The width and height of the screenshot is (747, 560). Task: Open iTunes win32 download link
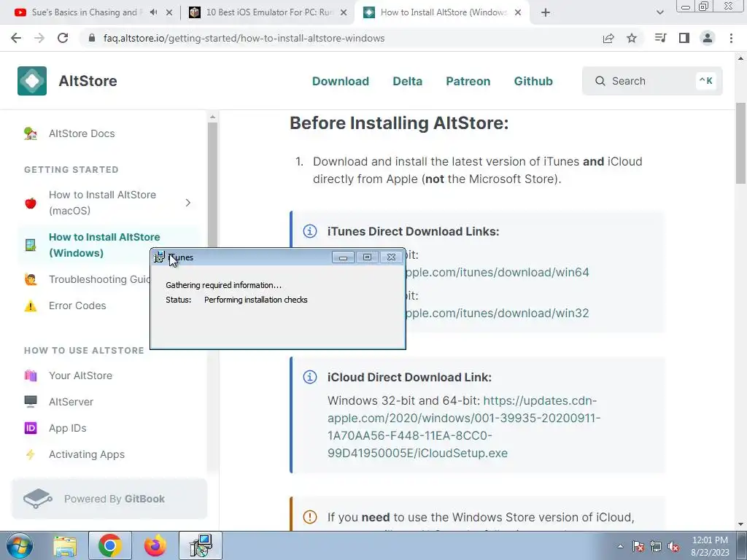497,314
